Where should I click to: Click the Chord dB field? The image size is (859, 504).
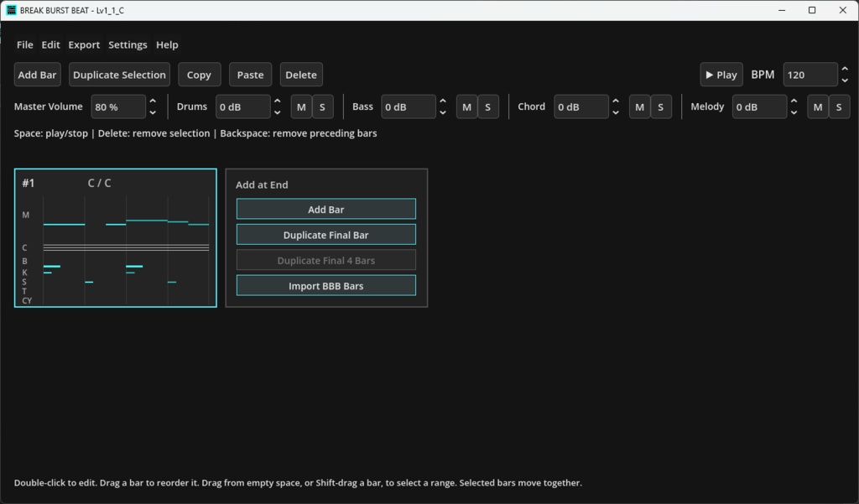pyautogui.click(x=581, y=107)
